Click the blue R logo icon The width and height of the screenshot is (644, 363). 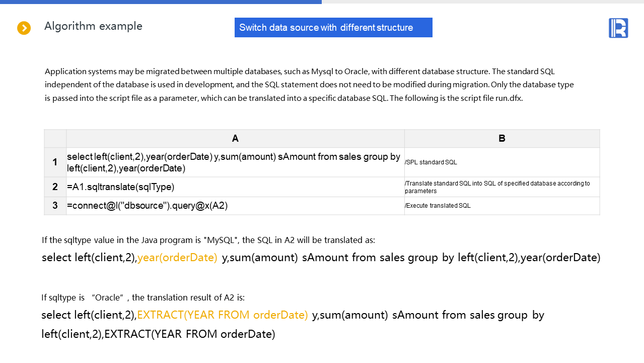point(618,28)
